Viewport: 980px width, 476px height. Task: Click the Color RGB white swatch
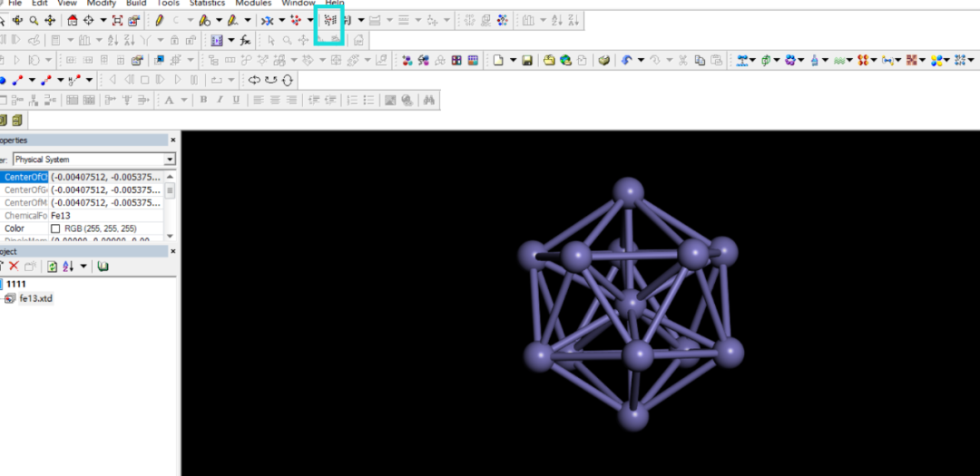(x=55, y=228)
